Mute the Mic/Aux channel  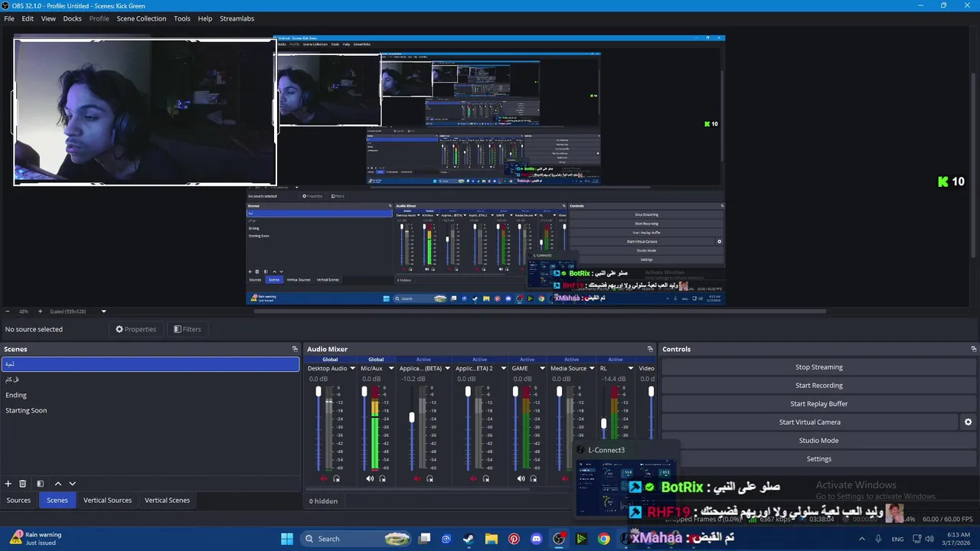click(x=370, y=479)
